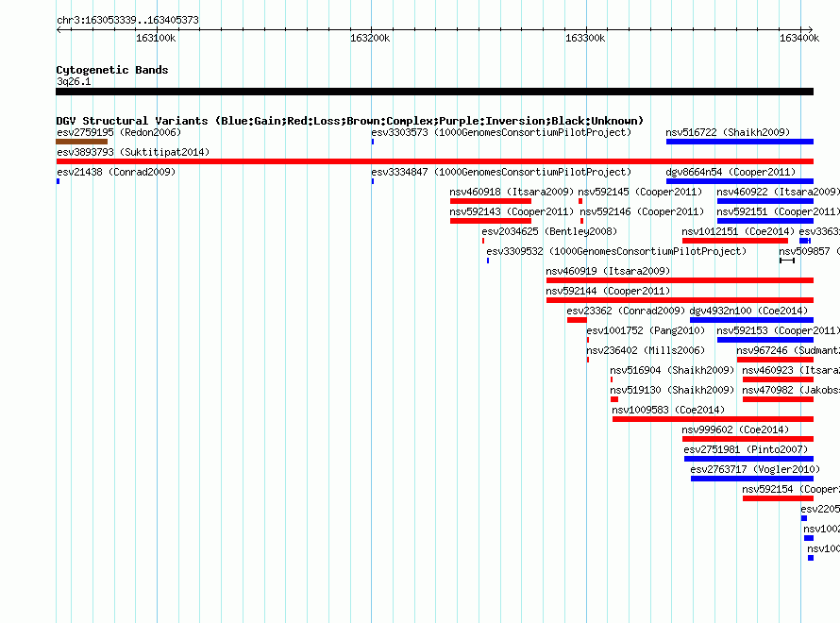Open the nsv967246 variant label
840x623 pixels.
788,350
